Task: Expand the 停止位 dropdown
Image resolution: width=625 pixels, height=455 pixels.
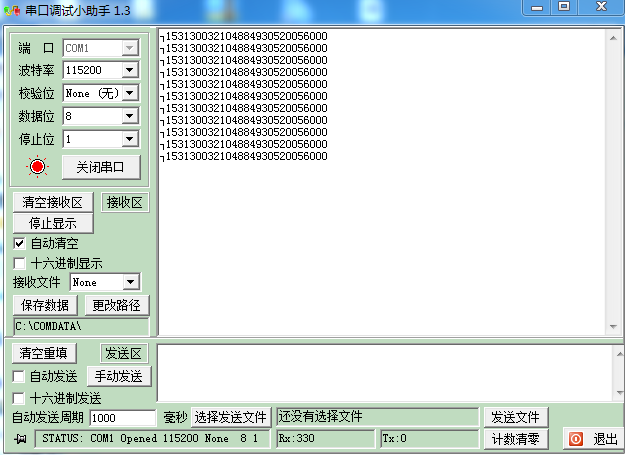Action: tap(129, 139)
